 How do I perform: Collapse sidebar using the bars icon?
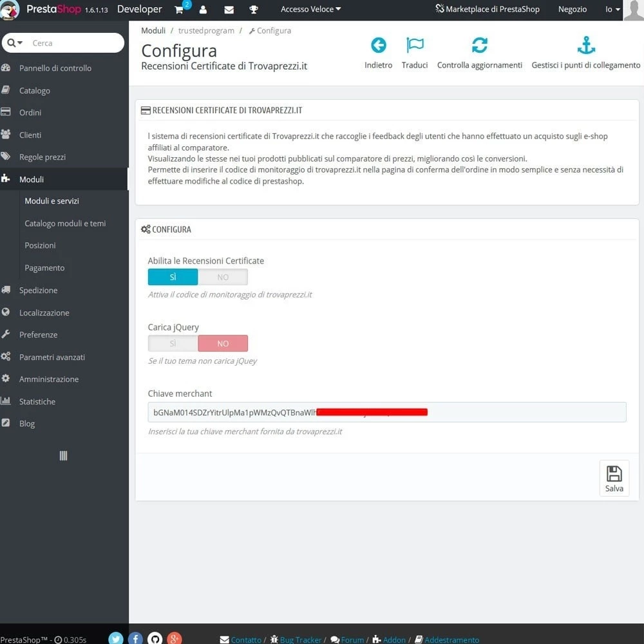tap(63, 455)
